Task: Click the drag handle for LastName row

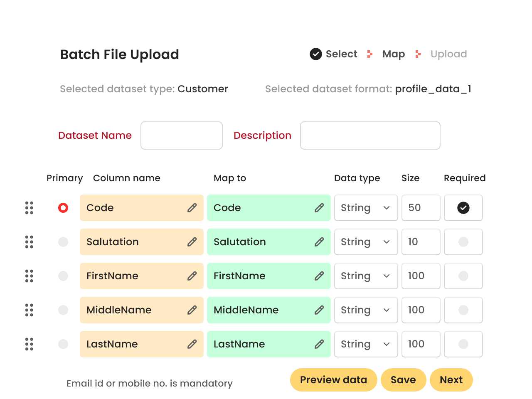Action: 29,344
